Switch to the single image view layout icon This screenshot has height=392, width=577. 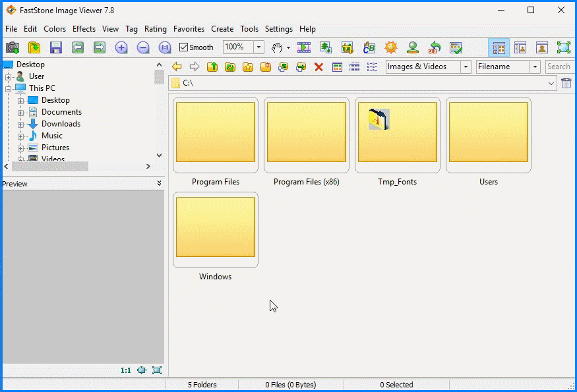pyautogui.click(x=542, y=47)
